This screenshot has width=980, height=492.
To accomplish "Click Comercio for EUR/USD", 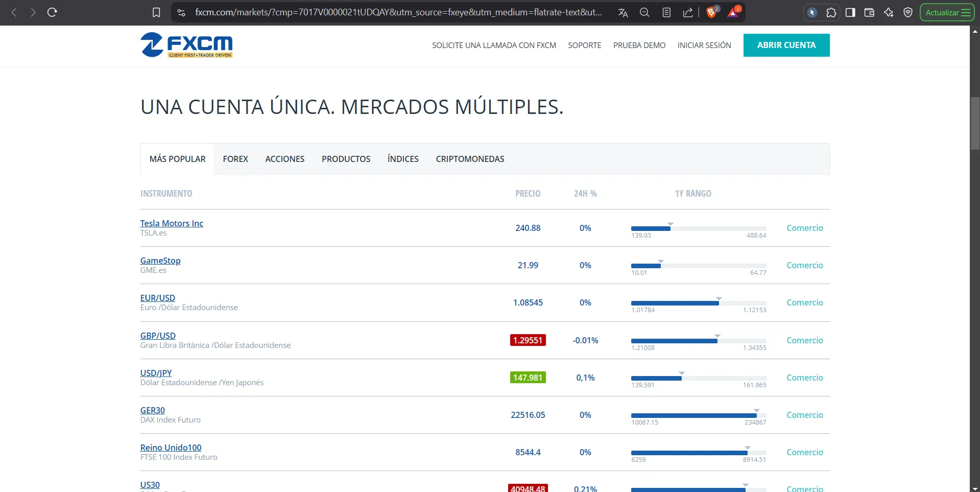I will click(805, 302).
